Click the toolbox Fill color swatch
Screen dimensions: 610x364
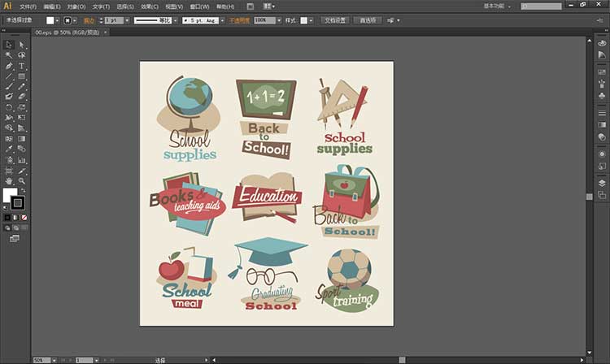tap(10, 195)
